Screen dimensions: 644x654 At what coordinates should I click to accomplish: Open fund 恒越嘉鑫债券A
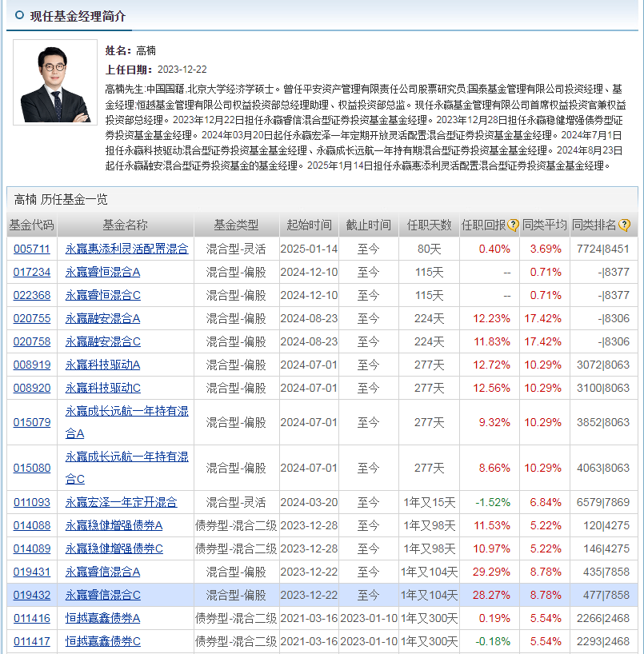pyautogui.click(x=102, y=618)
